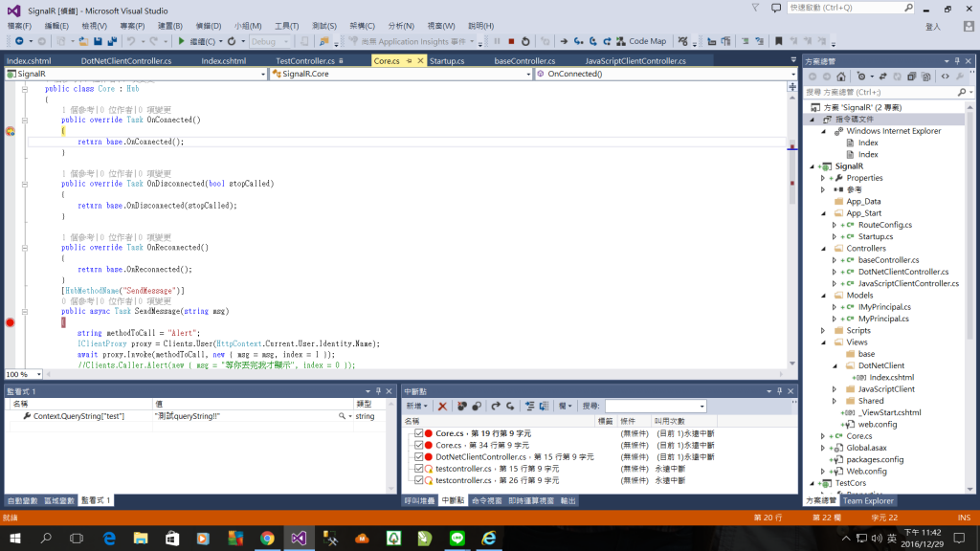Click Delete All Breakpoints icon
Viewport: 980px width, 551px height.
click(x=462, y=406)
